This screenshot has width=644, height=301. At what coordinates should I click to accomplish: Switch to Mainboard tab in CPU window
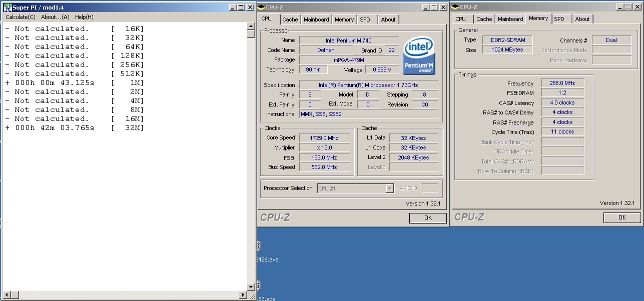316,19
